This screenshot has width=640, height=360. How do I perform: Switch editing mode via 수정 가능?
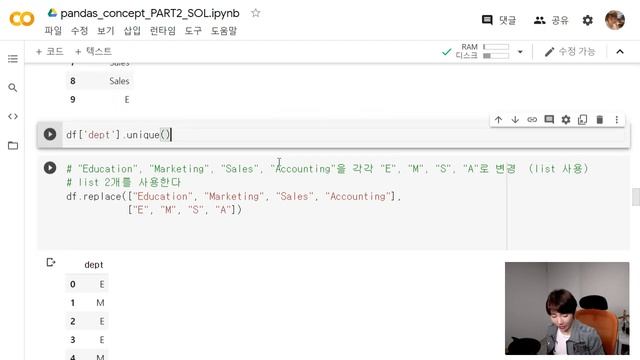pyautogui.click(x=570, y=51)
